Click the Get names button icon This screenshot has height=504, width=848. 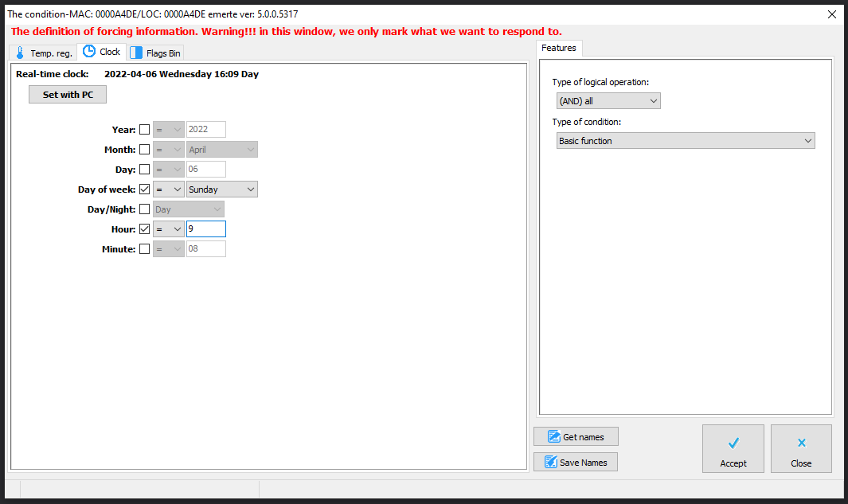(554, 436)
